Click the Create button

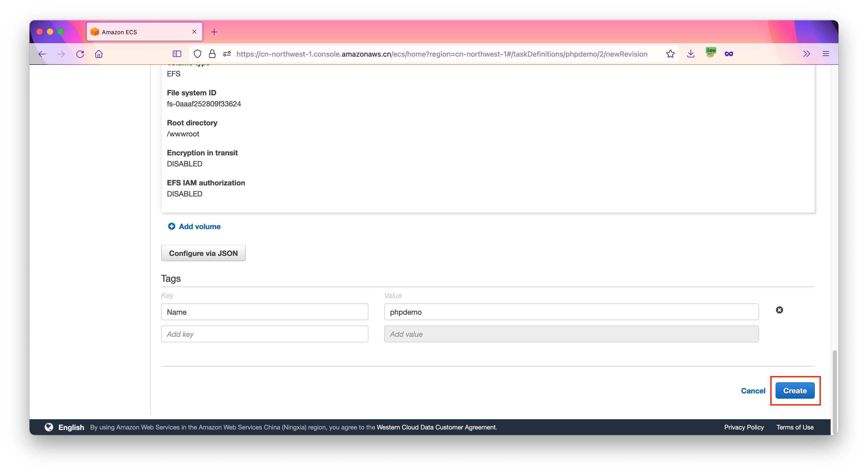(x=795, y=391)
